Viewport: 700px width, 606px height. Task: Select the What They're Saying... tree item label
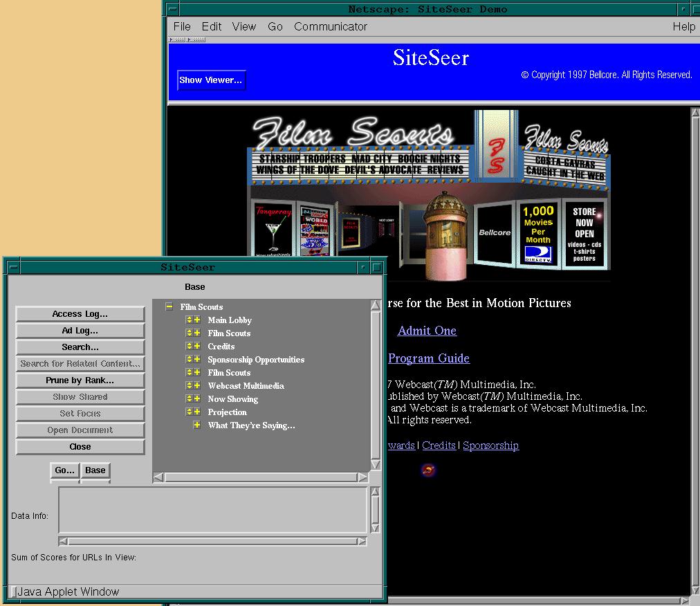251,425
